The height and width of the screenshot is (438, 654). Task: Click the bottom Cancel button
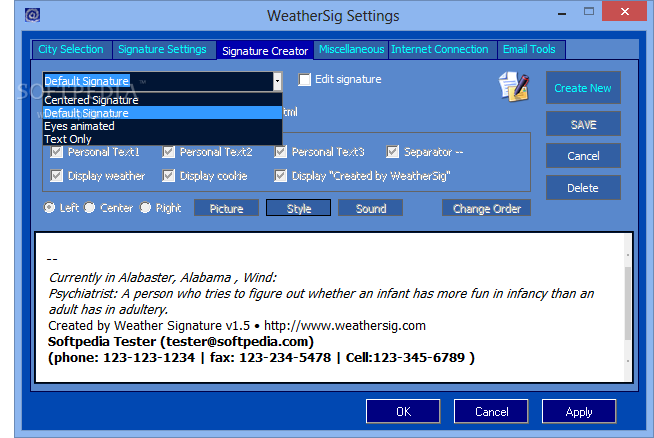click(x=491, y=412)
